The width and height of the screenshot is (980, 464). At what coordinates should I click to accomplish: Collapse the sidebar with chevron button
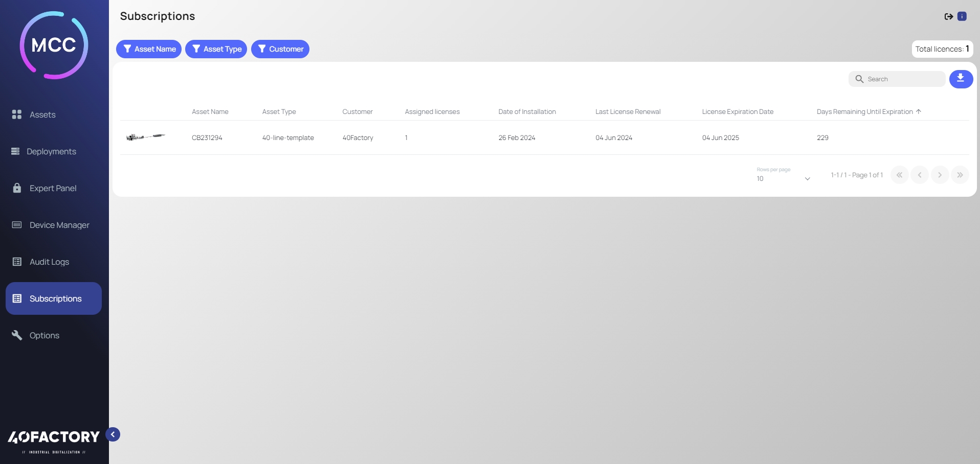[113, 434]
